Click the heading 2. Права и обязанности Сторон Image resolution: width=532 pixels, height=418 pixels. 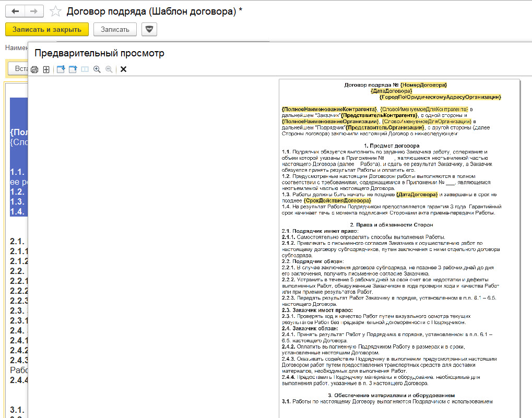click(392, 225)
